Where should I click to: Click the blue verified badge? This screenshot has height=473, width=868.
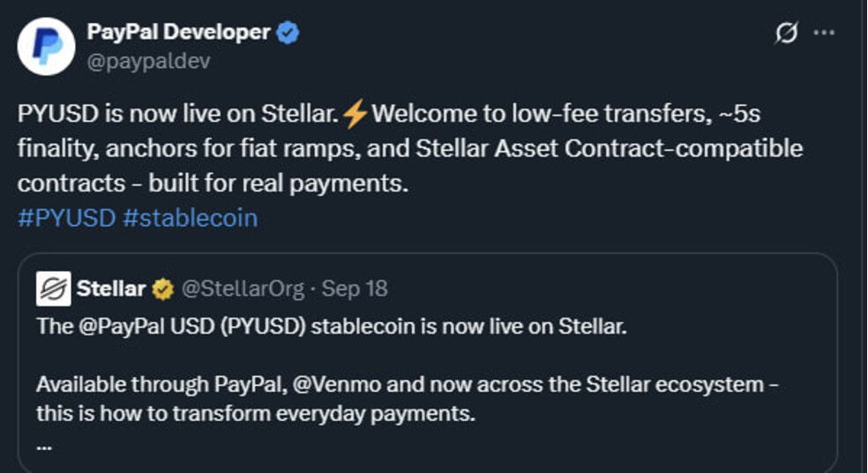[x=288, y=34]
